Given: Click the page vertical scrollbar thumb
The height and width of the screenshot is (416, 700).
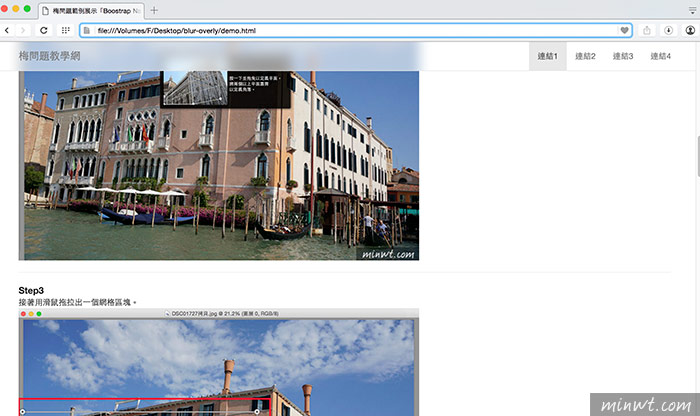Looking at the screenshot, I should [x=698, y=157].
